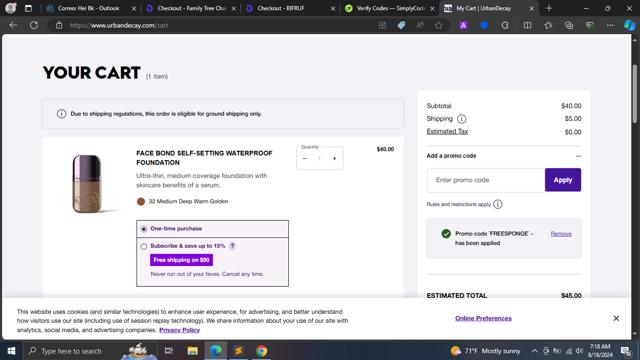Screen dimensions: 640x360
Task: Switch to Checkout - Family Tree tab
Action: (191, 8)
